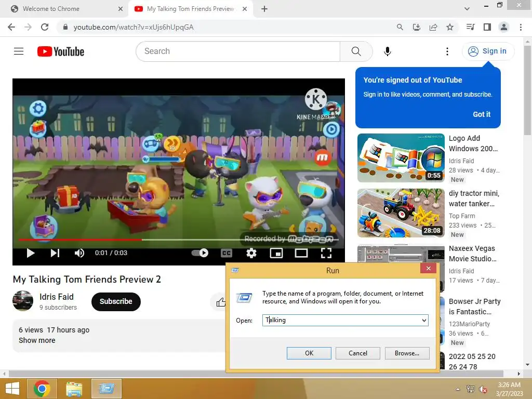The height and width of the screenshot is (399, 532).
Task: Click Cancel in Run dialog
Action: tap(358, 353)
